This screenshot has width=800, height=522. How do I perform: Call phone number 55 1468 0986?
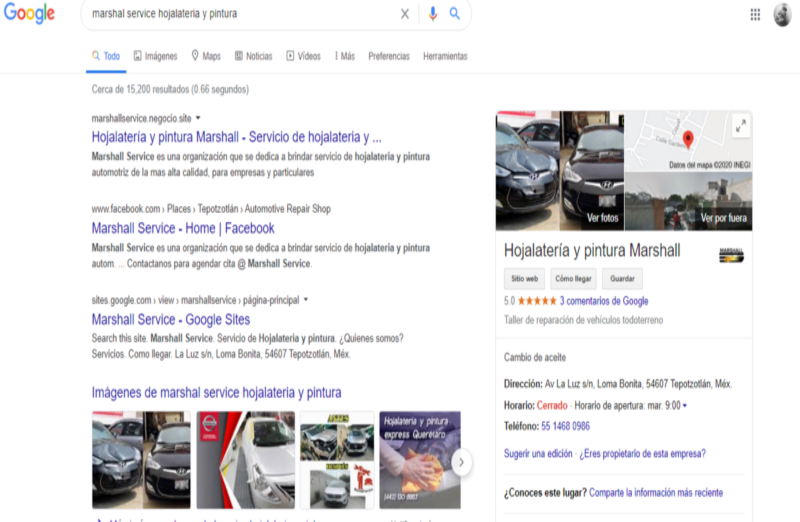pos(565,426)
